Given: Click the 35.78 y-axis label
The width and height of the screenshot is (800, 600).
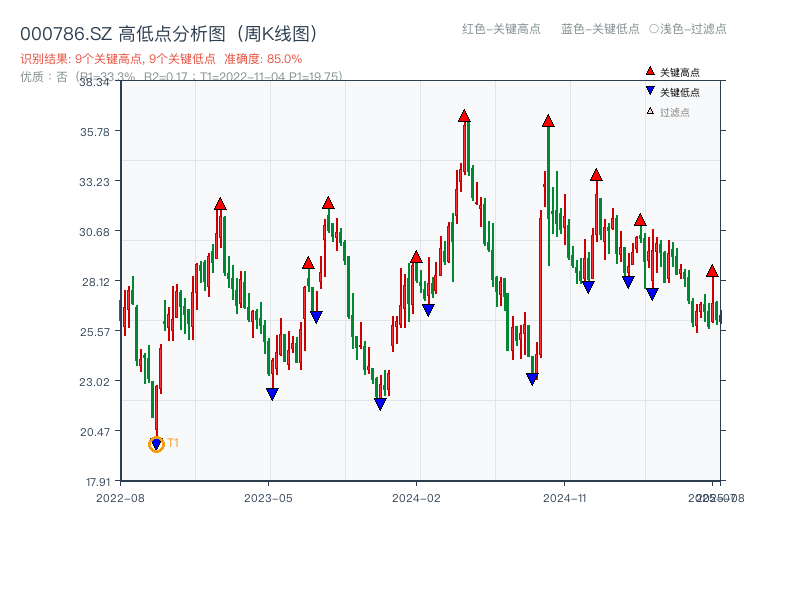Looking at the screenshot, I should tap(94, 132).
